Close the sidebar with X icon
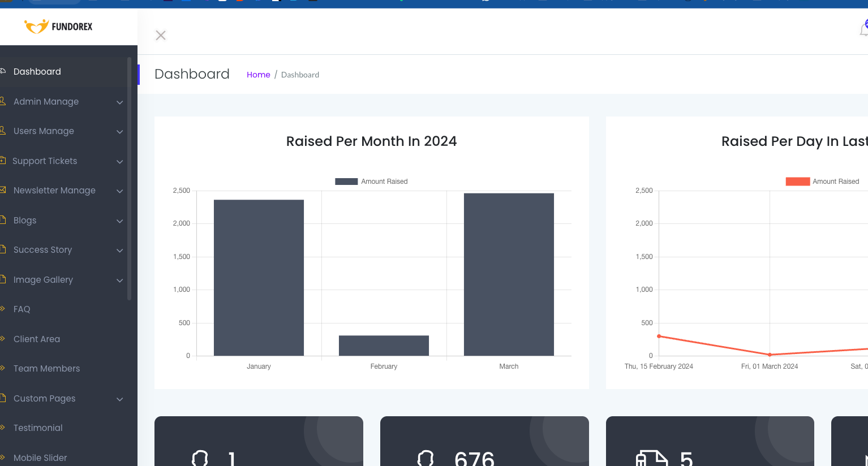The width and height of the screenshot is (868, 466). 161,36
